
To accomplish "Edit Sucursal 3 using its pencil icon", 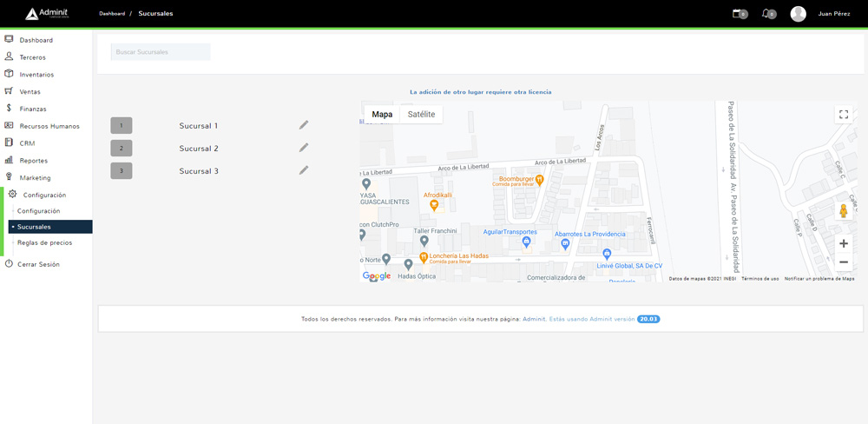I will click(304, 170).
